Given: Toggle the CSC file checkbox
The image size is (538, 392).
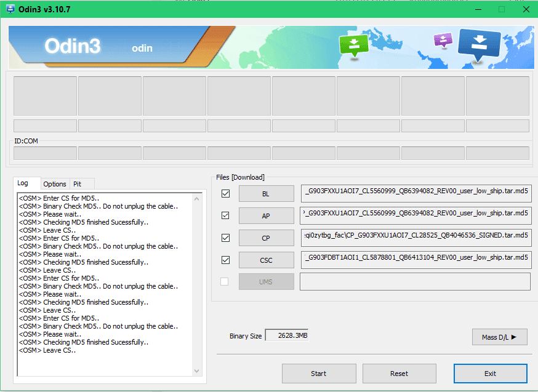Looking at the screenshot, I should (x=225, y=260).
